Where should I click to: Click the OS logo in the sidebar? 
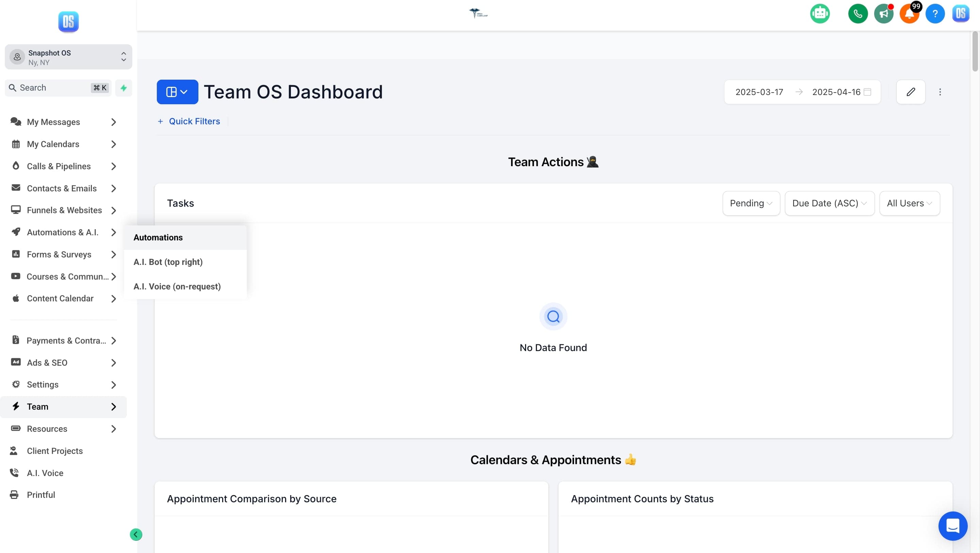pos(68,22)
